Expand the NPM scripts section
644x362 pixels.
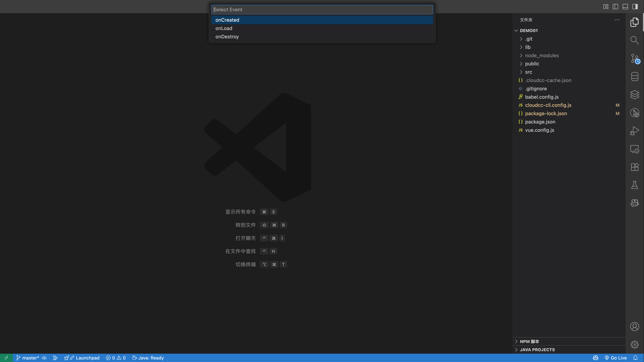click(x=529, y=341)
